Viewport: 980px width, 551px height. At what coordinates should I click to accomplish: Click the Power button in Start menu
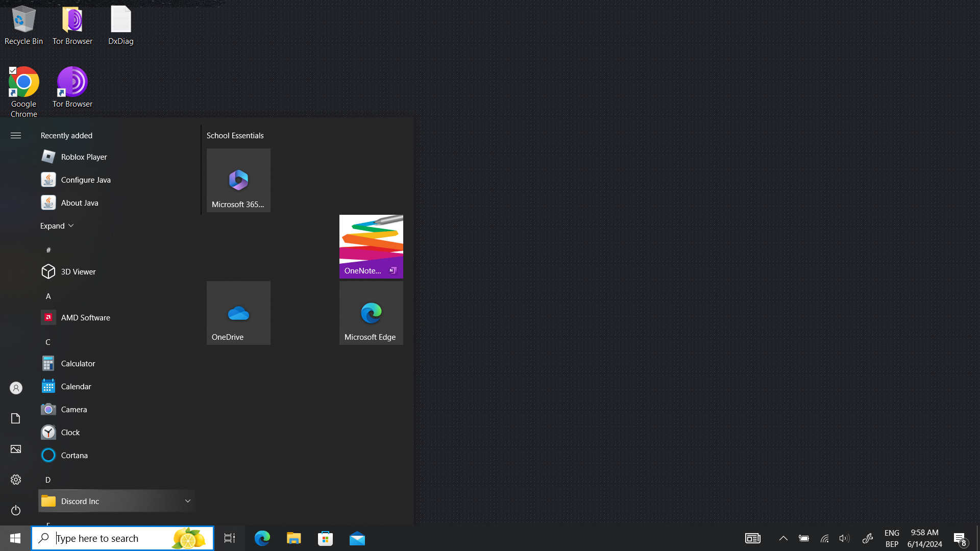click(x=16, y=510)
